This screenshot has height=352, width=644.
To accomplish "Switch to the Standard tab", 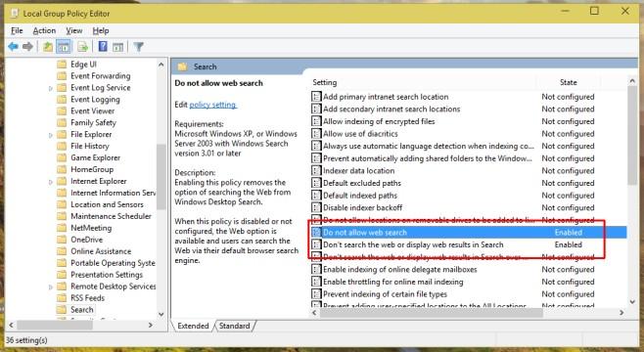I will 235,326.
